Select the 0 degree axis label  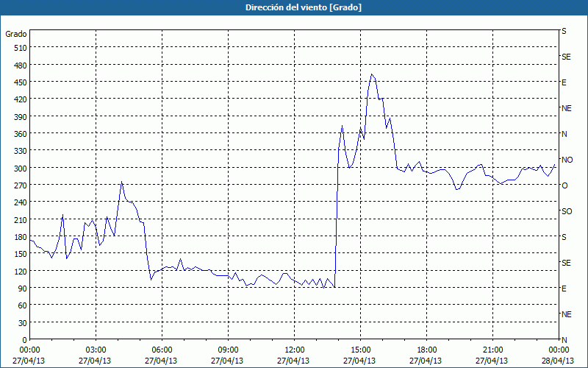(x=25, y=340)
